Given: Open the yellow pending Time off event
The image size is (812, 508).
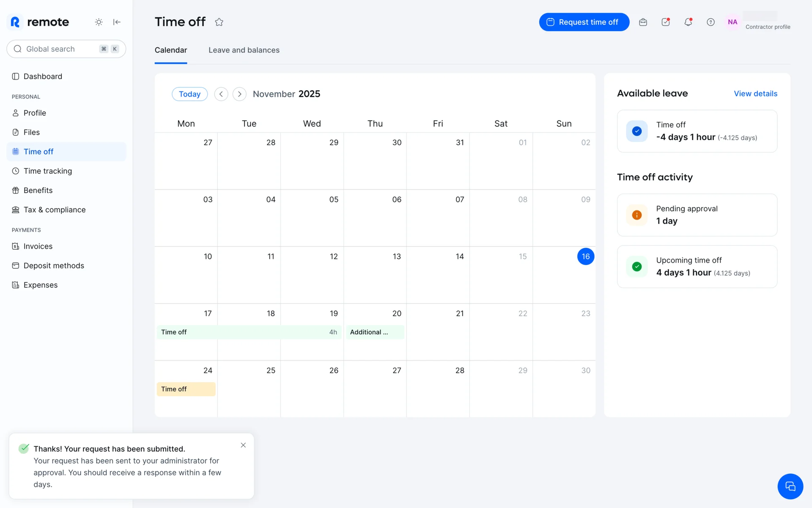Looking at the screenshot, I should tap(186, 389).
